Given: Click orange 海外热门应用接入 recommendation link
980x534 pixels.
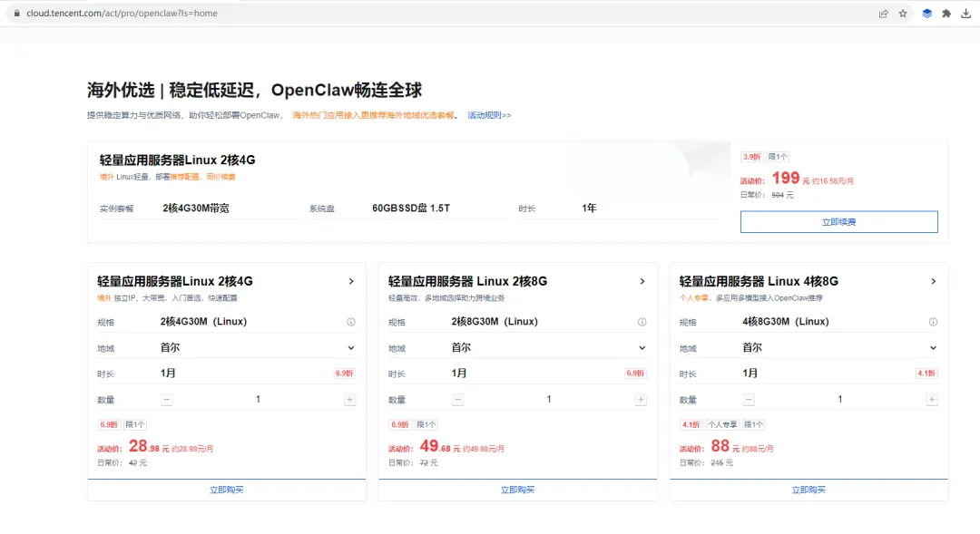Looking at the screenshot, I should coord(374,115).
